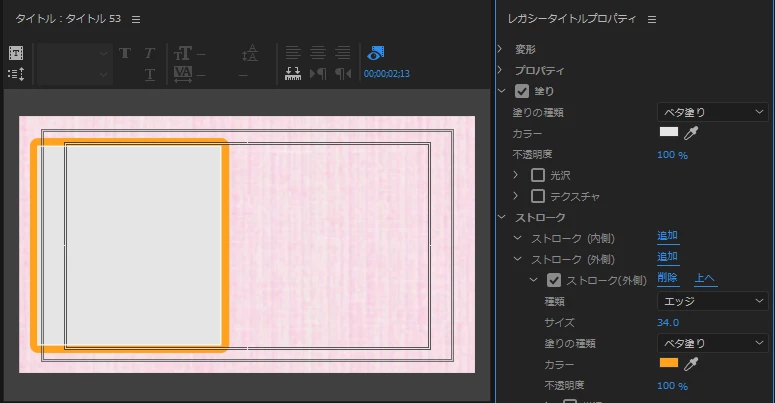The height and width of the screenshot is (403, 775).
Task: Enable the テクスチャ texture checkbox
Action: point(538,196)
